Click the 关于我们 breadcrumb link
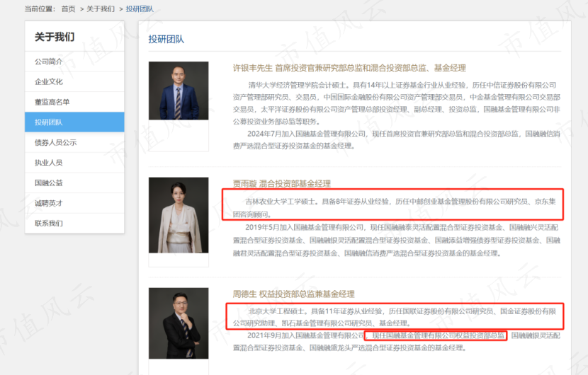588x375 pixels. coord(101,8)
